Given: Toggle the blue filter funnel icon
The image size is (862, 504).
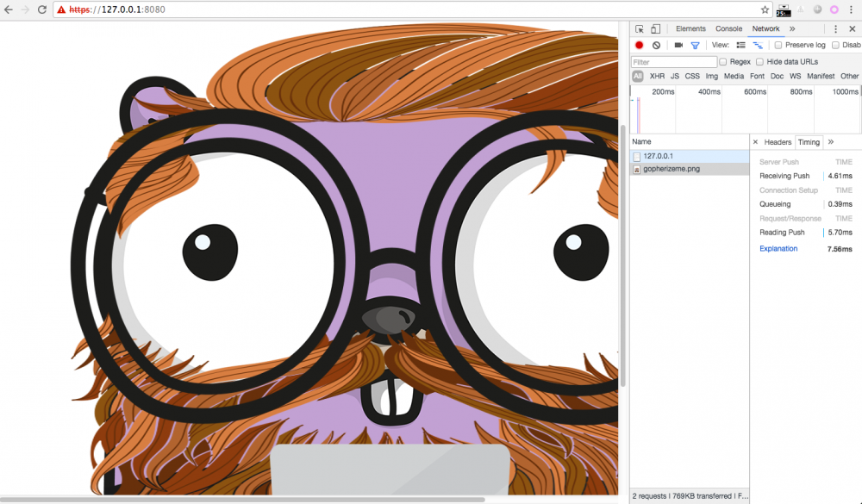Looking at the screenshot, I should point(695,45).
